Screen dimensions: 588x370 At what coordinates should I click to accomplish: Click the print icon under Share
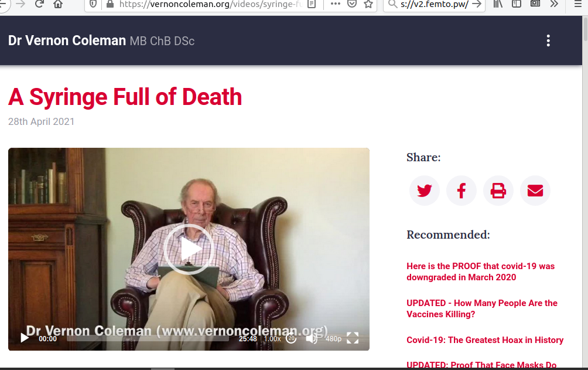498,191
